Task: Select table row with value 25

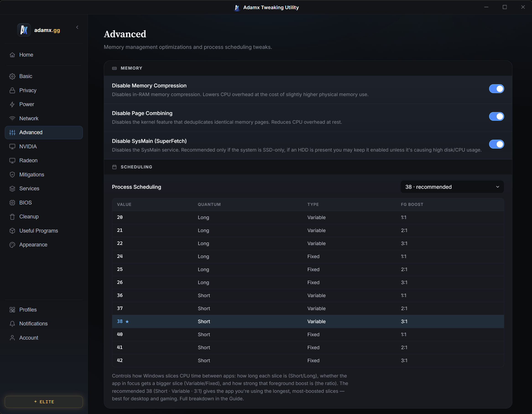Action: [x=308, y=270]
